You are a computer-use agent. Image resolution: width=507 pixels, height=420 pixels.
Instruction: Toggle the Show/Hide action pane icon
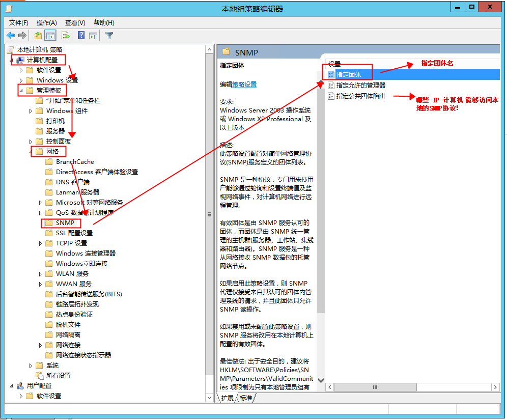point(93,35)
